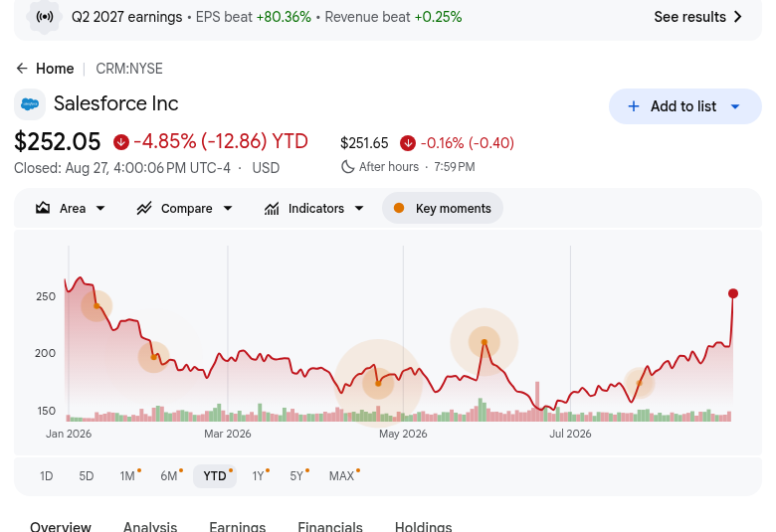Screen dimensions: 776x532
Task: Select the 5D time range
Action: 87,476
